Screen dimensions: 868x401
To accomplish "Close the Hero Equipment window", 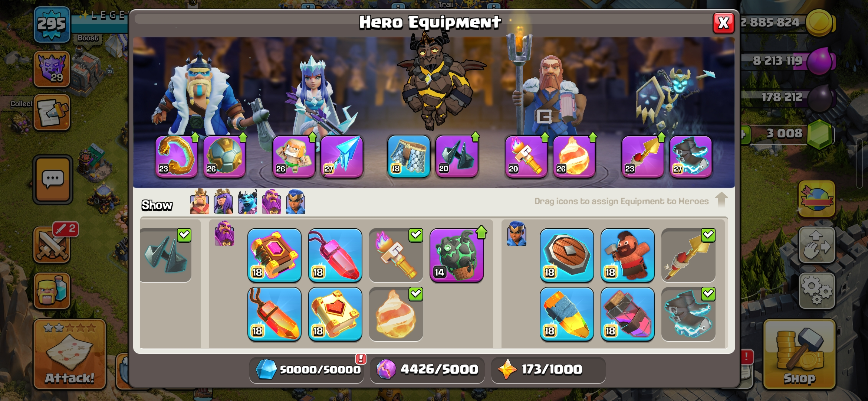I will tap(723, 23).
